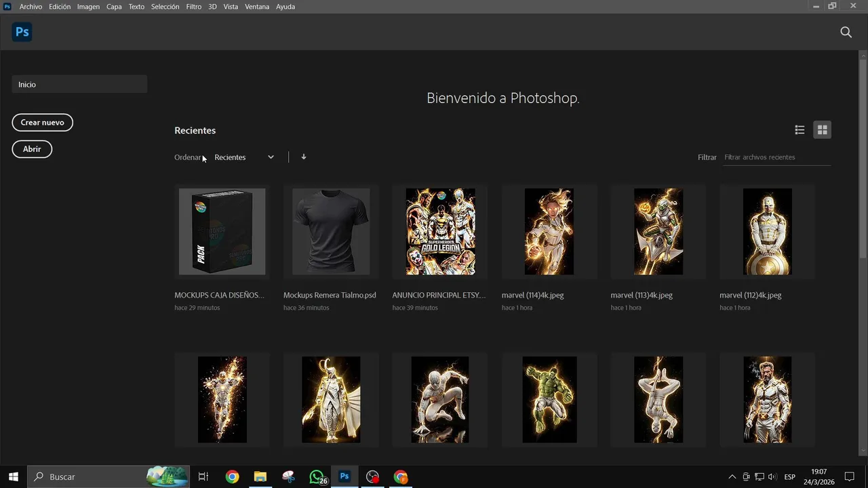The height and width of the screenshot is (488, 868).
Task: Open the Windows notification center
Action: pyautogui.click(x=849, y=476)
